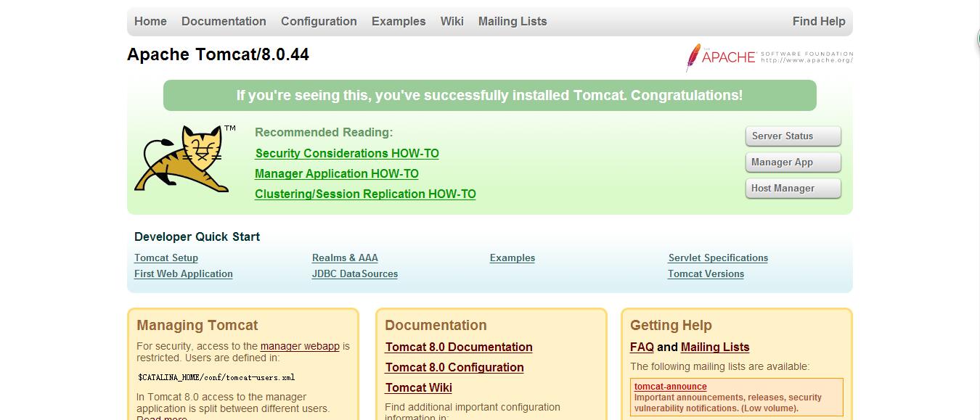This screenshot has width=980, height=420.
Task: Open the Servlet Specifications link
Action: [718, 258]
